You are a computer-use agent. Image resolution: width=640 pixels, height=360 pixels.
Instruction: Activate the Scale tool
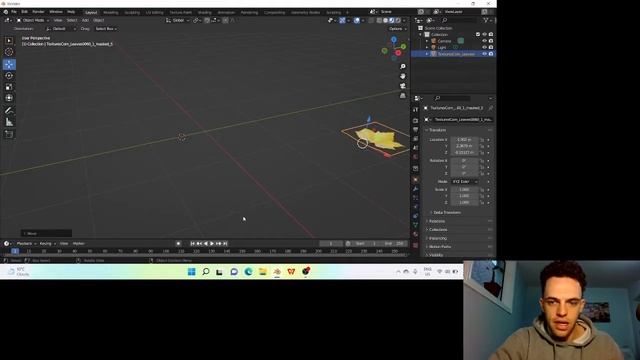9,87
